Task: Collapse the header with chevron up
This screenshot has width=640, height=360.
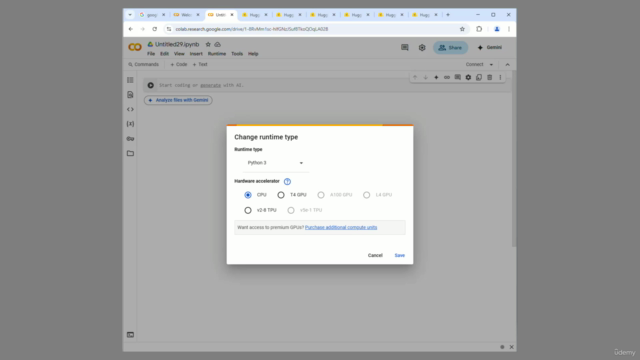Action: coord(507,64)
